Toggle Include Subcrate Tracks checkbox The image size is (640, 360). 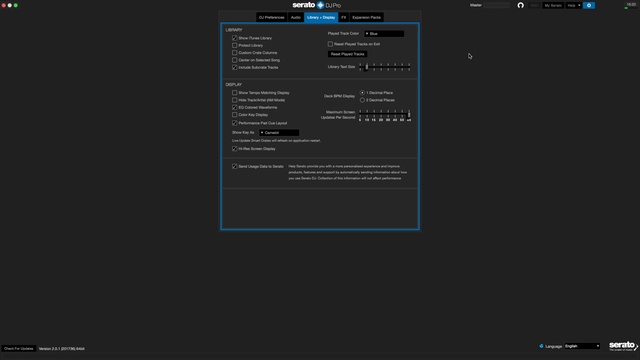click(x=235, y=67)
